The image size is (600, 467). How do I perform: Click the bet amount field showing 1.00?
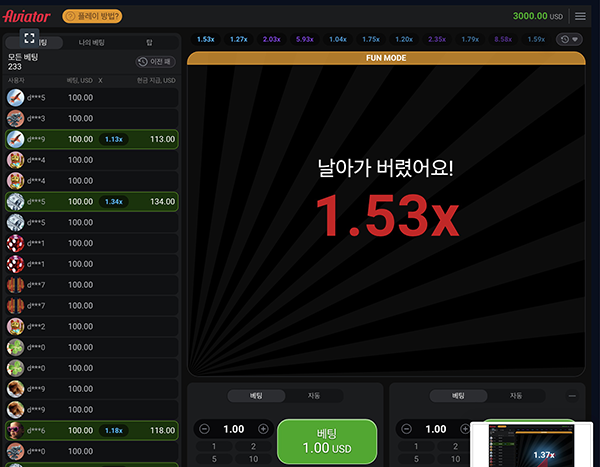[x=235, y=429]
